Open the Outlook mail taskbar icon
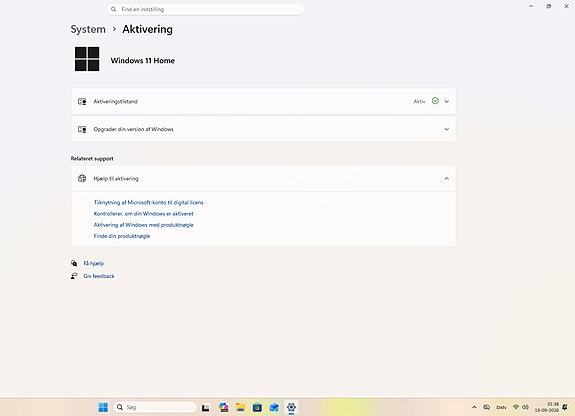The height and width of the screenshot is (416, 575). point(274,407)
